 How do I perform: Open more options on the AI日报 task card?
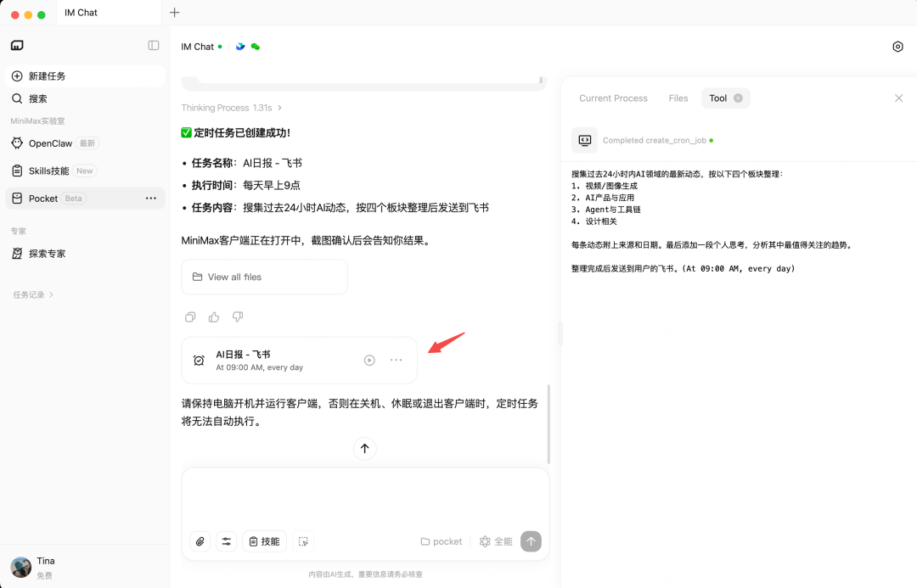[x=396, y=360]
